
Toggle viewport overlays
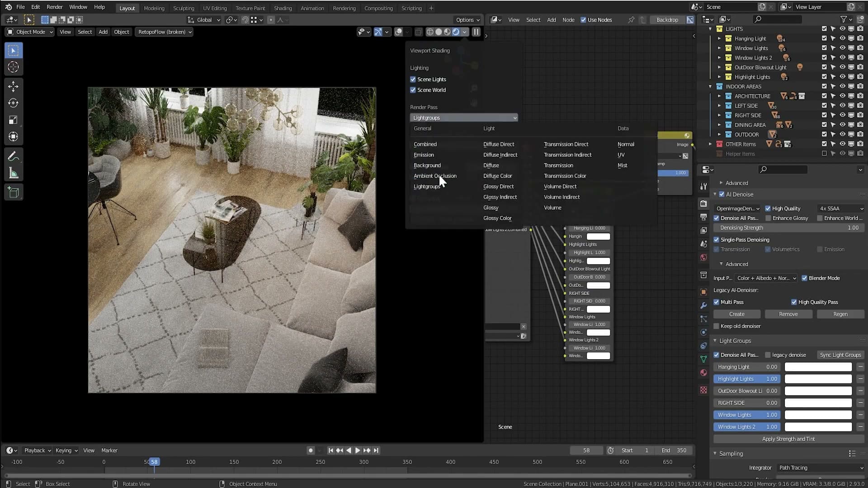398,32
